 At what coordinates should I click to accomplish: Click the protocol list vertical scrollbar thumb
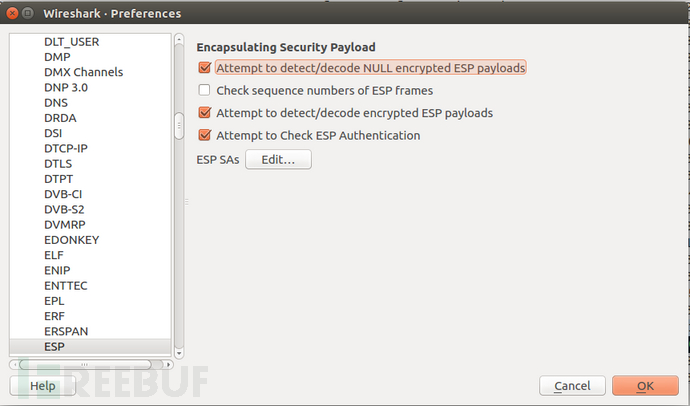pos(179,125)
